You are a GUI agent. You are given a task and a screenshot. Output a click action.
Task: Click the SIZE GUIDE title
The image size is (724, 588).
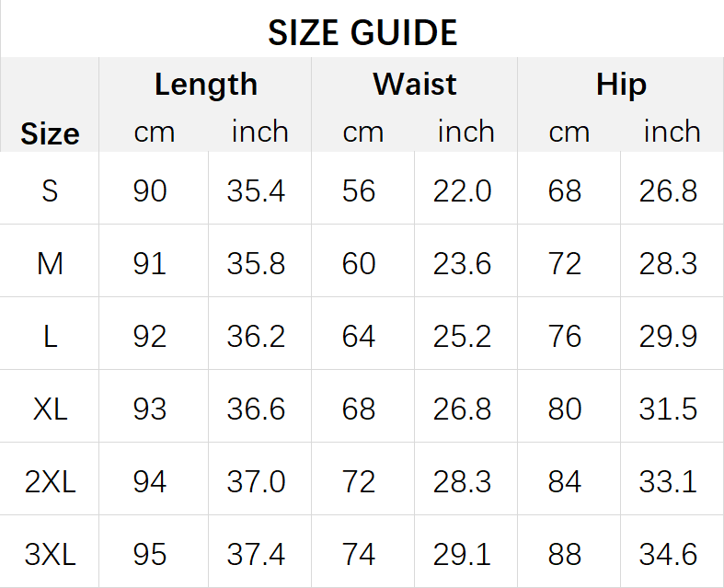point(362,33)
